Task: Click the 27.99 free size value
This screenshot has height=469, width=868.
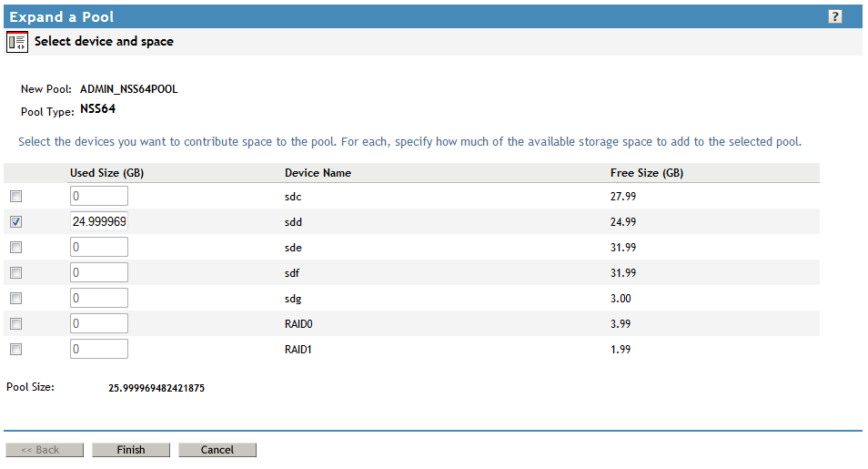Action: point(623,196)
